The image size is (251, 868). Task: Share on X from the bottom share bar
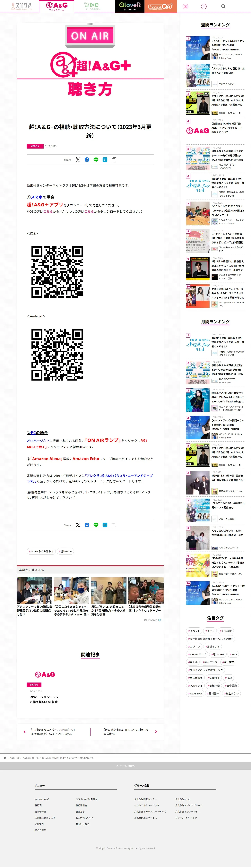click(x=78, y=525)
